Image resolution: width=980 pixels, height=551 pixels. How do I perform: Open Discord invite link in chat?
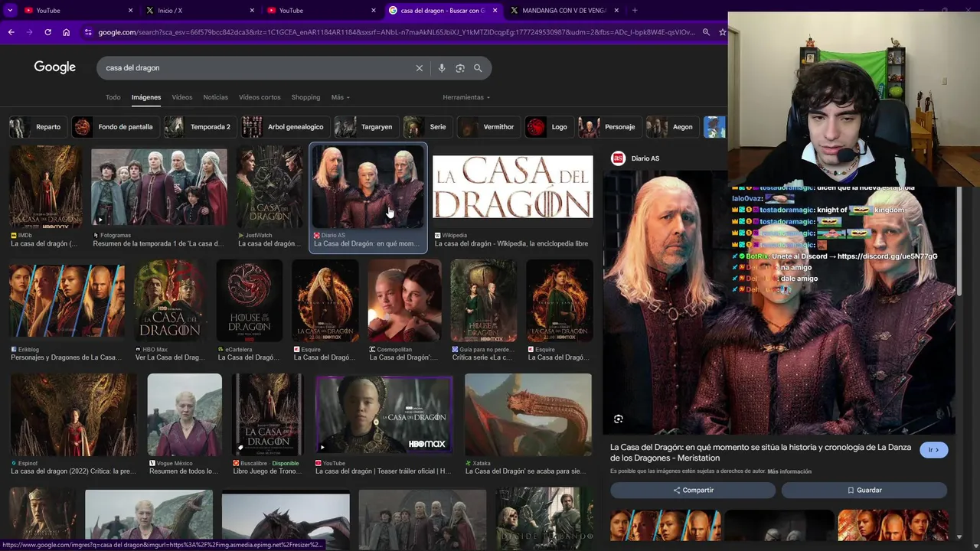887,256
